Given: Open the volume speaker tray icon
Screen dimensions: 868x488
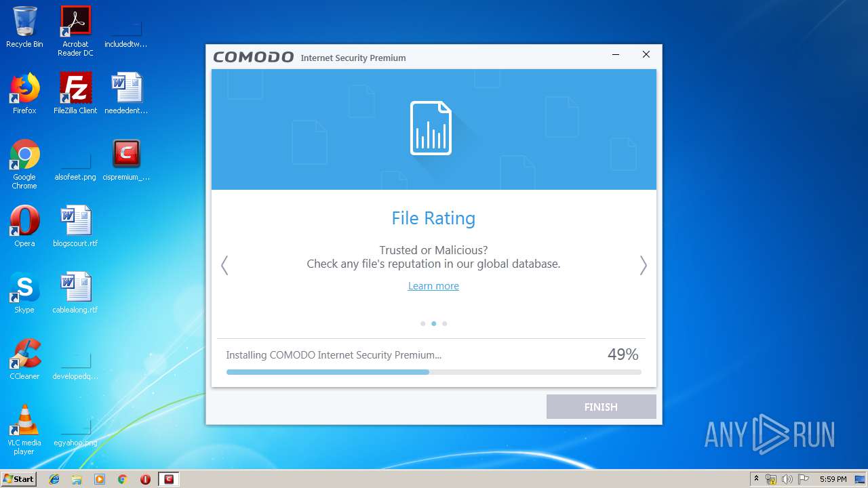Looking at the screenshot, I should pyautogui.click(x=787, y=479).
